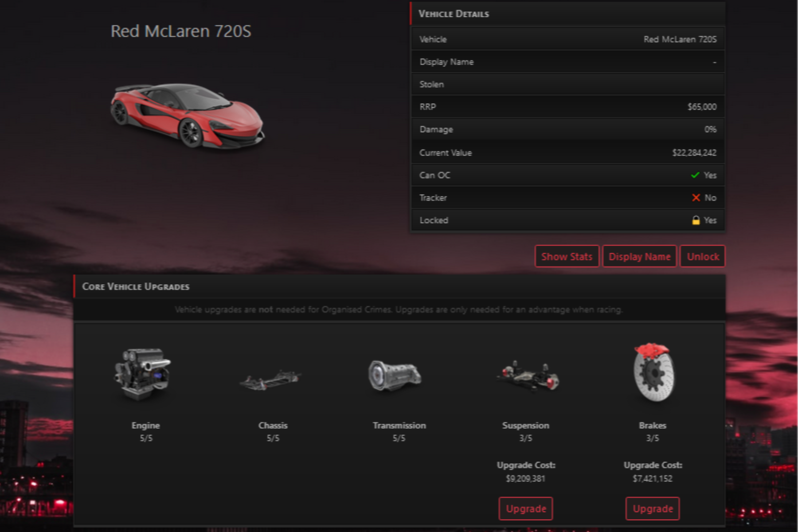This screenshot has height=532, width=798.
Task: Click the Brakes Upgrade Cost label
Action: coord(653,465)
